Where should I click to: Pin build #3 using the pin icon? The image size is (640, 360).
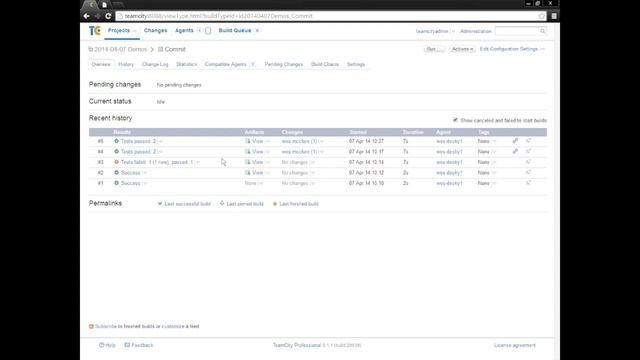click(528, 162)
